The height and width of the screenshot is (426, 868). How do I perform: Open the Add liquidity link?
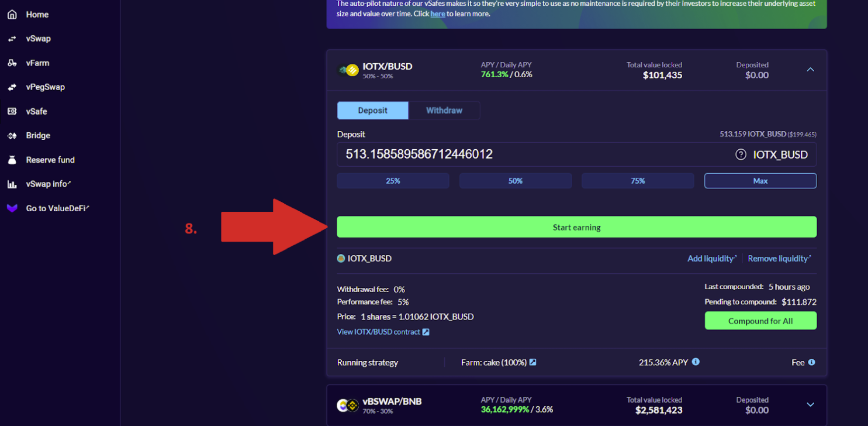pyautogui.click(x=711, y=259)
